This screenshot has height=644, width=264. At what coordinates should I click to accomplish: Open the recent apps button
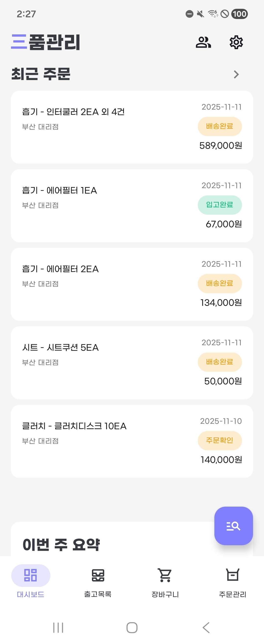point(58,627)
